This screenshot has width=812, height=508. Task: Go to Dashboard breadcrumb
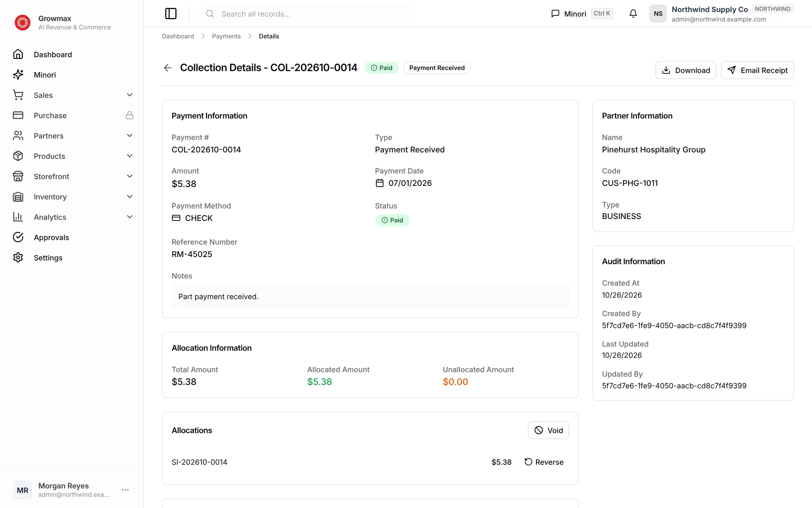pos(178,36)
